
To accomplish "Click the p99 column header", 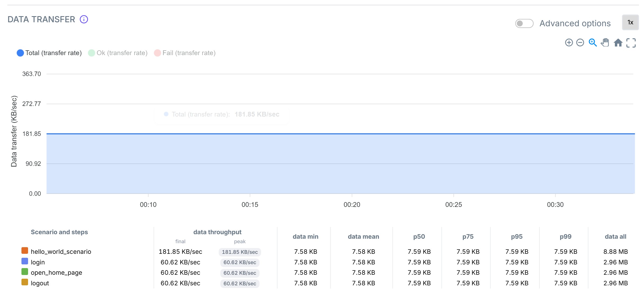I will (x=565, y=237).
